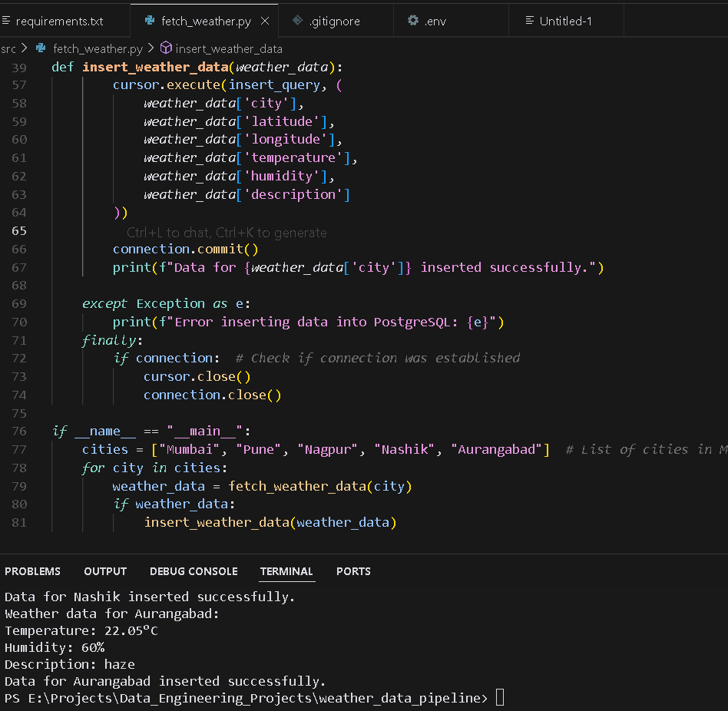Switch to the Untitled-1 tab
The width and height of the screenshot is (728, 711).
565,21
